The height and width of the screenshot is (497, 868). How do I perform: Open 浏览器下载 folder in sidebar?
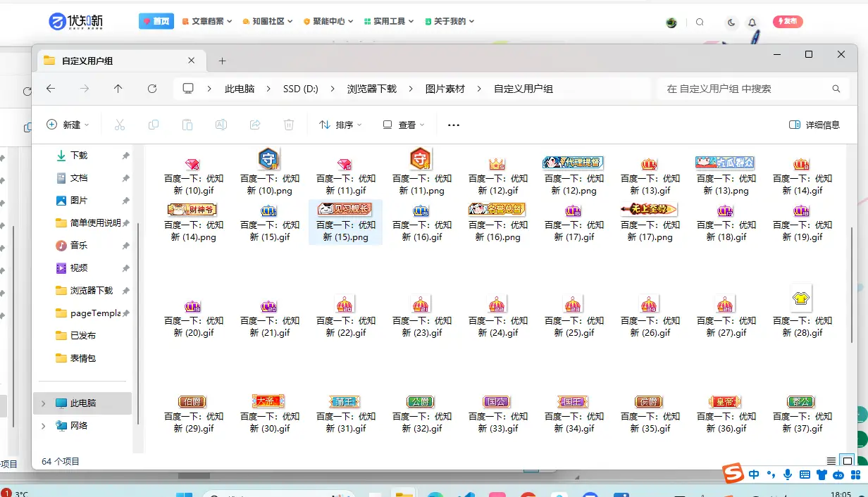(x=91, y=291)
